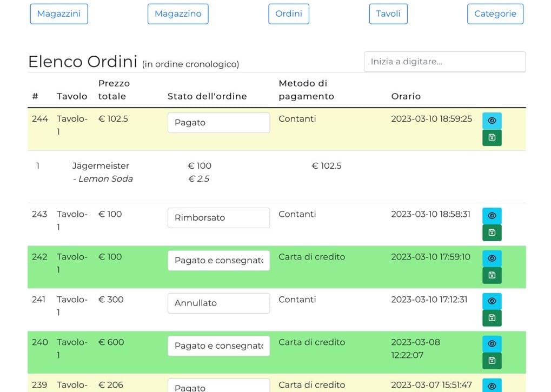Open the Pagato status dropdown for order 244
This screenshot has height=392, width=551.
tap(218, 123)
